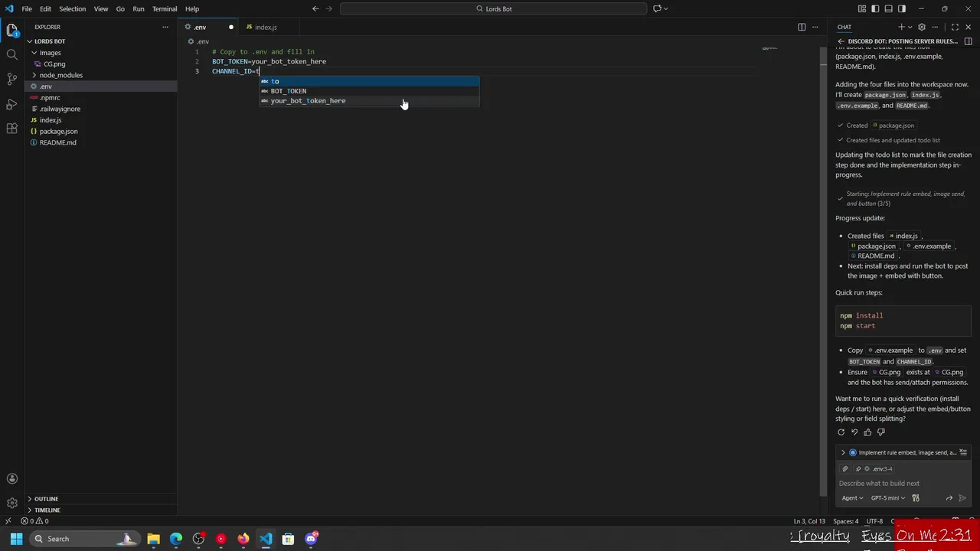Retry the last chat response
The width and height of the screenshot is (980, 551).
click(x=841, y=432)
